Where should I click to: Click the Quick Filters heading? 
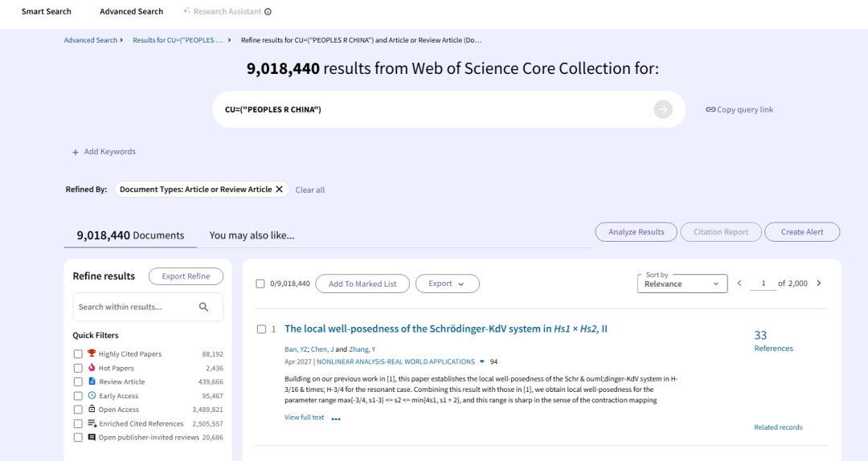95,336
